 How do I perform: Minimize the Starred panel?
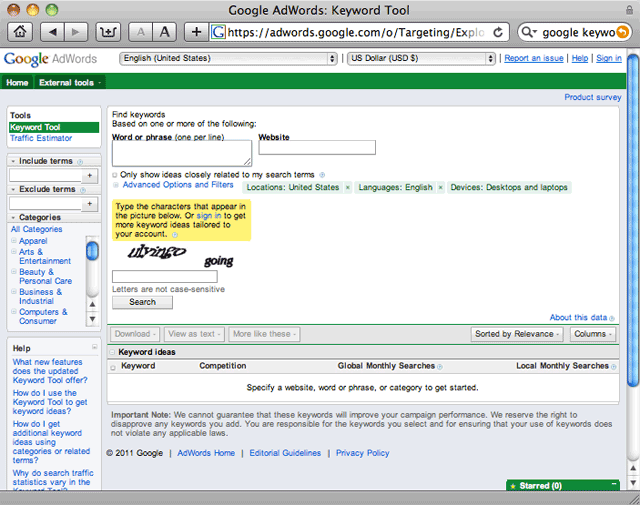click(614, 484)
